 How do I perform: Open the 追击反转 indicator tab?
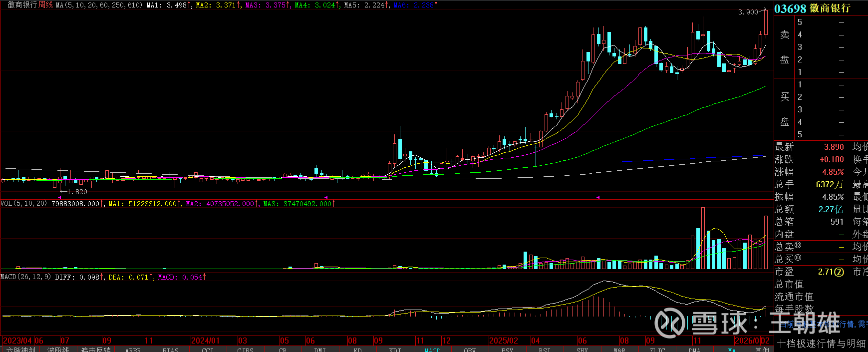point(95,350)
